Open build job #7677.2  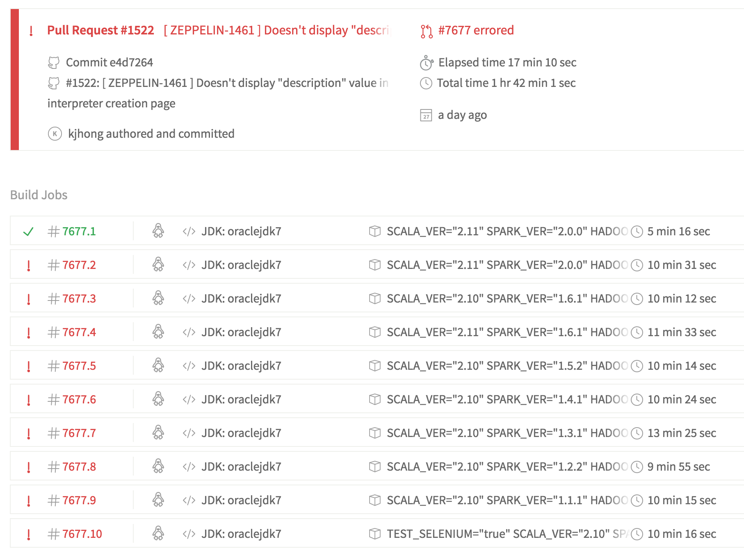tap(79, 265)
